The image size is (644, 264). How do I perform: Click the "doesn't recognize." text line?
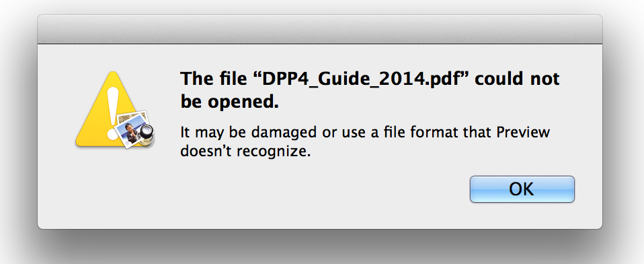coord(245,152)
